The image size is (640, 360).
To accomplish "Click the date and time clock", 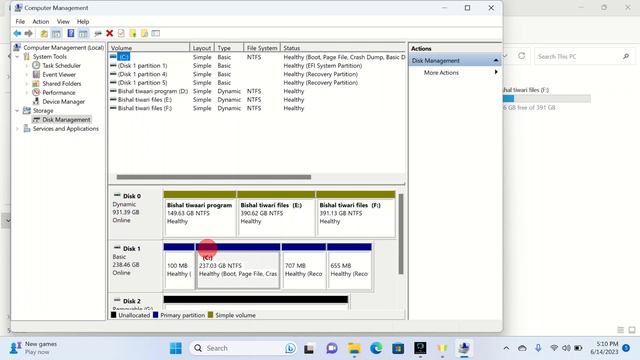I will (604, 348).
